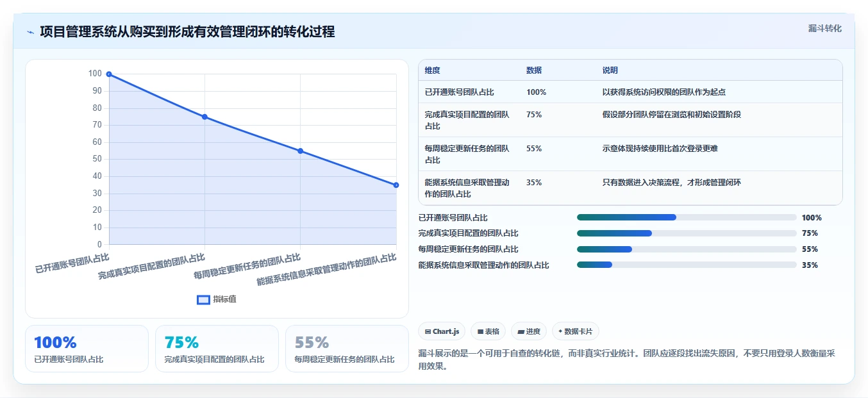Click the 100% value beside first progress bar
This screenshot has width=868, height=398.
pyautogui.click(x=812, y=218)
